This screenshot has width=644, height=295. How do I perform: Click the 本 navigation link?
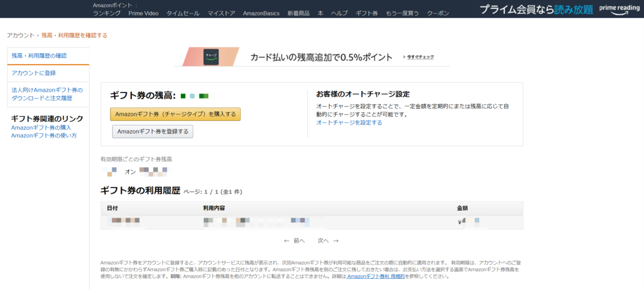(x=320, y=13)
